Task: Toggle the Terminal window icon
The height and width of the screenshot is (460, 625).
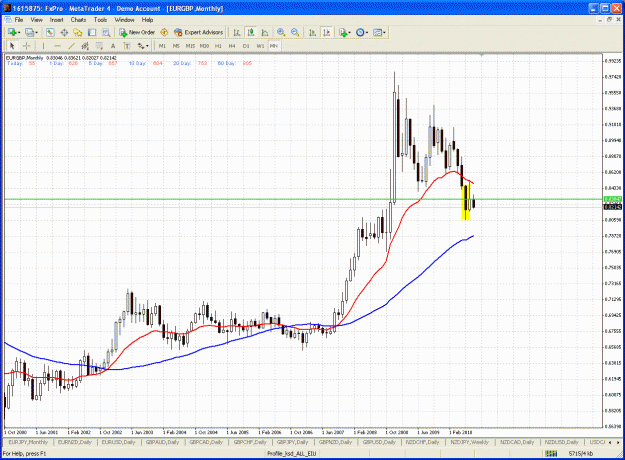Action: click(x=92, y=32)
